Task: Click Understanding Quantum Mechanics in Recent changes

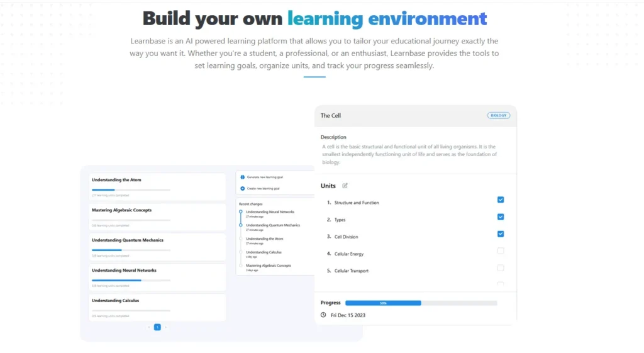Action: (273, 225)
